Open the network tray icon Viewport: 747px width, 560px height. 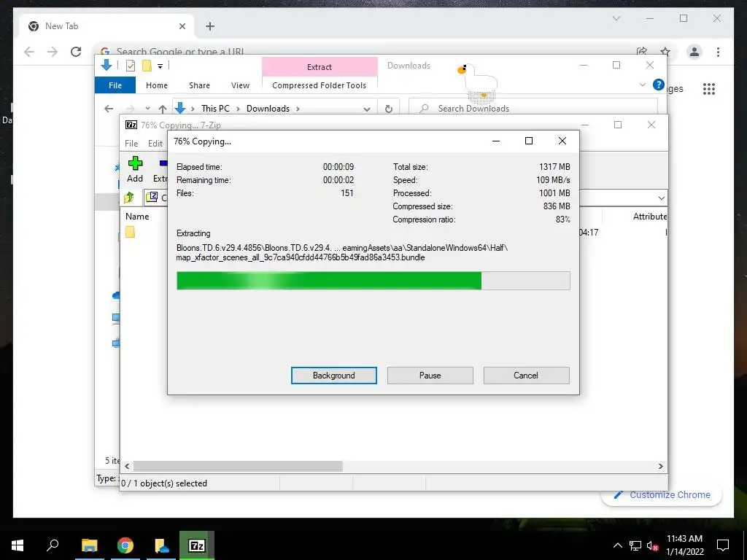point(635,545)
